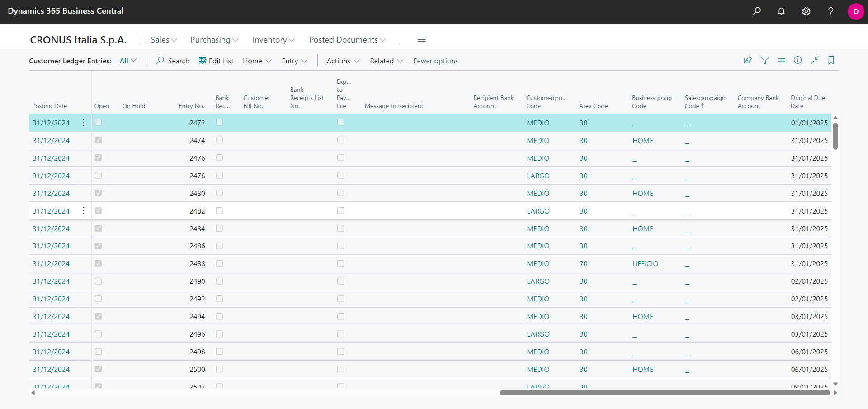Toggle Open checkbox for entry 2478
This screenshot has height=409, width=868.
(x=99, y=176)
